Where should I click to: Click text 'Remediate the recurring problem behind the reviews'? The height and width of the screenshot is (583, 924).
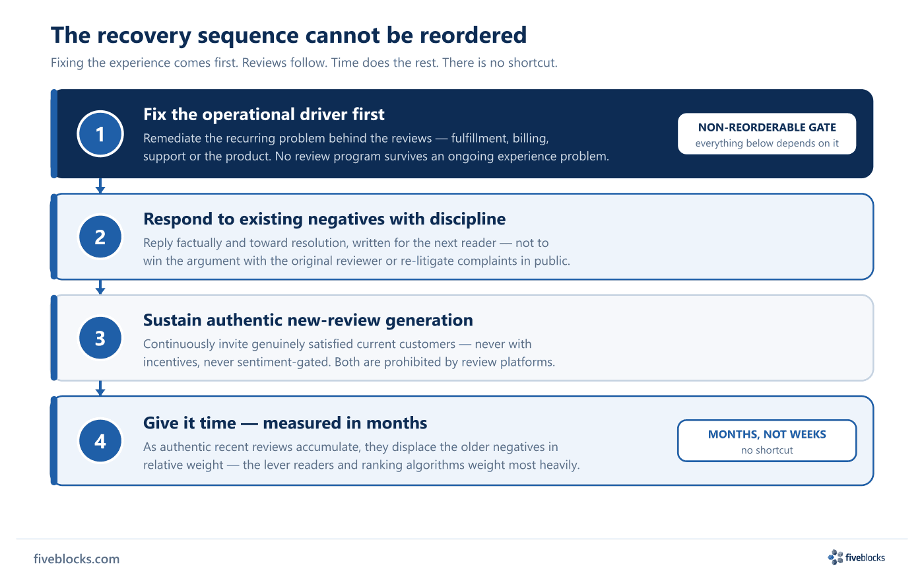point(288,138)
